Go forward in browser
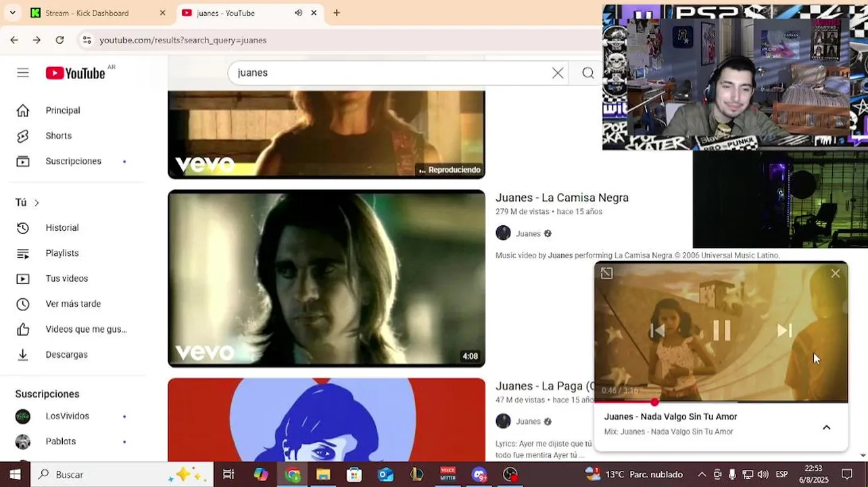The height and width of the screenshot is (487, 868). [x=37, y=40]
